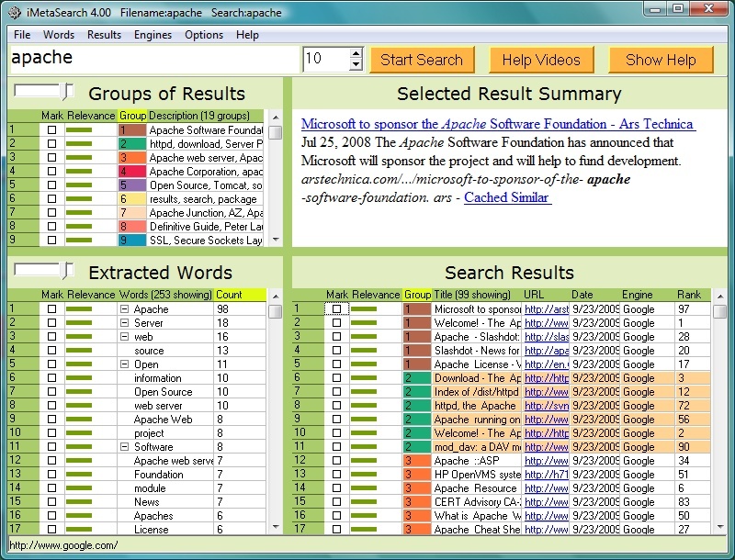Image resolution: width=735 pixels, height=560 pixels.
Task: Open the http://svn link for httpd, the Apache
Action: coord(546,406)
